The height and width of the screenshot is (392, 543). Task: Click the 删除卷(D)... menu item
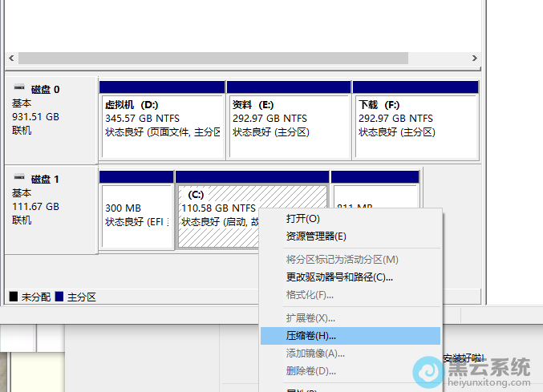click(x=310, y=371)
